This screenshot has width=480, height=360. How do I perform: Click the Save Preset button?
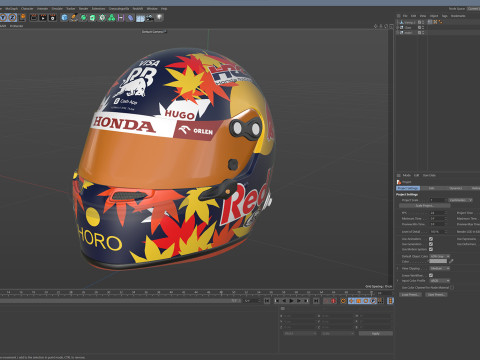click(x=436, y=295)
